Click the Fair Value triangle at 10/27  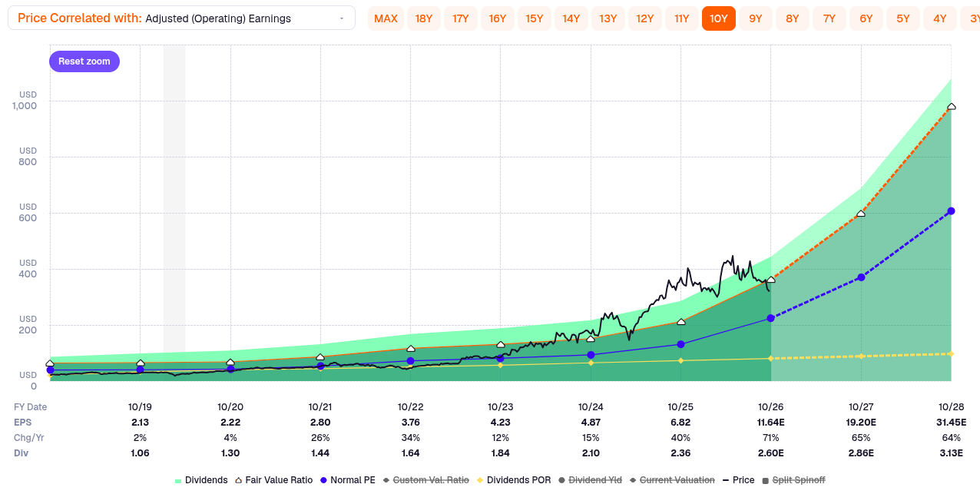861,213
